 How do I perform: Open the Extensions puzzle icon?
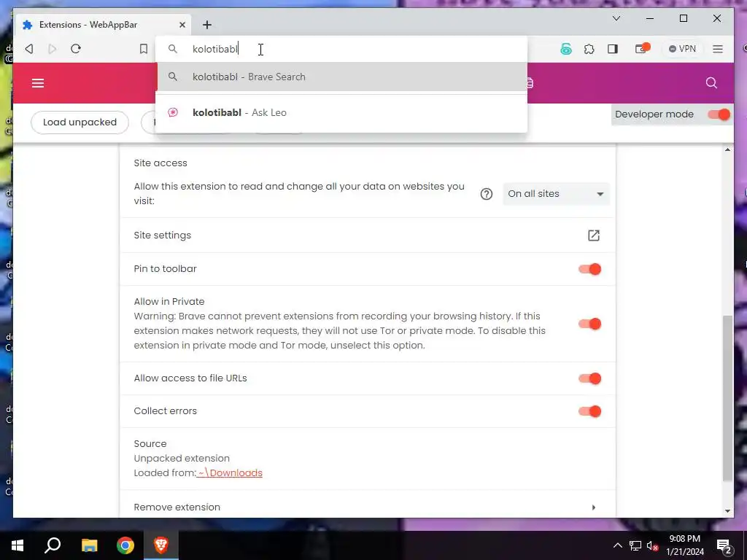click(589, 49)
